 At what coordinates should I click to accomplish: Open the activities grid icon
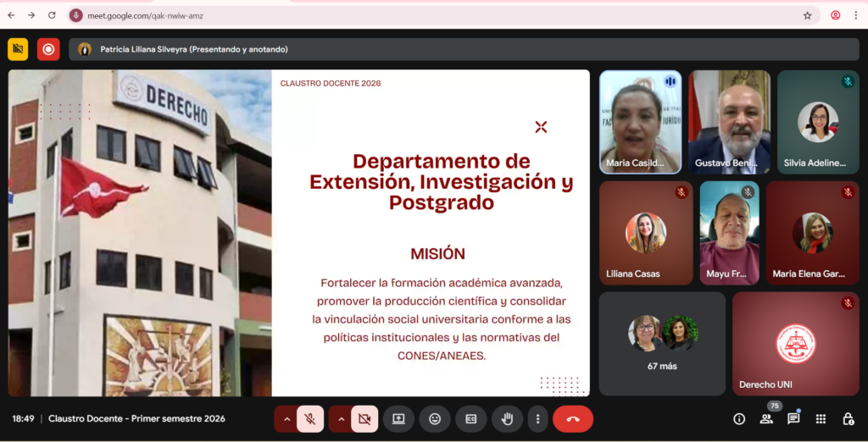(821, 419)
